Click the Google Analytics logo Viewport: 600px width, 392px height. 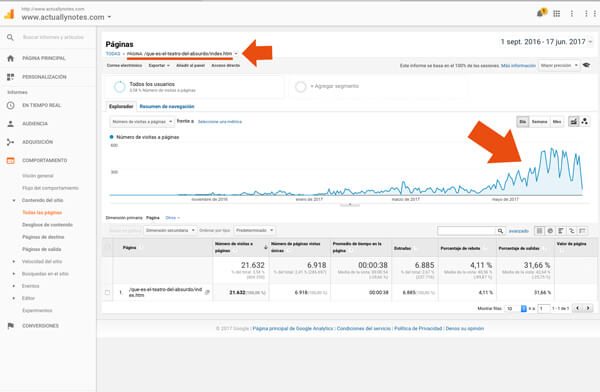pos(9,14)
